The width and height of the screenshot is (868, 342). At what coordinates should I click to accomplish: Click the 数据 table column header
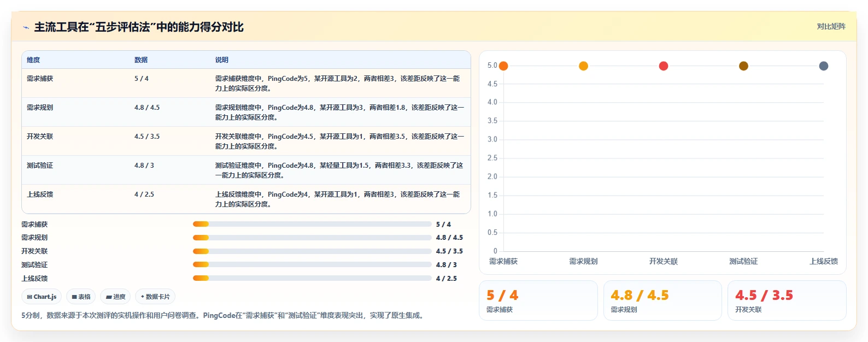[x=141, y=60]
